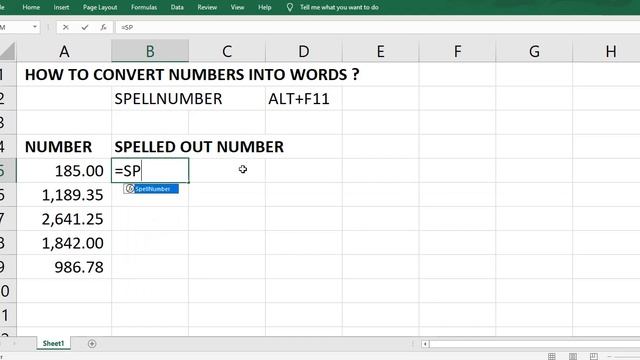Screen dimensions: 640x360
Task: Select SpellNumber from autocomplete suggestion
Action: tap(151, 189)
